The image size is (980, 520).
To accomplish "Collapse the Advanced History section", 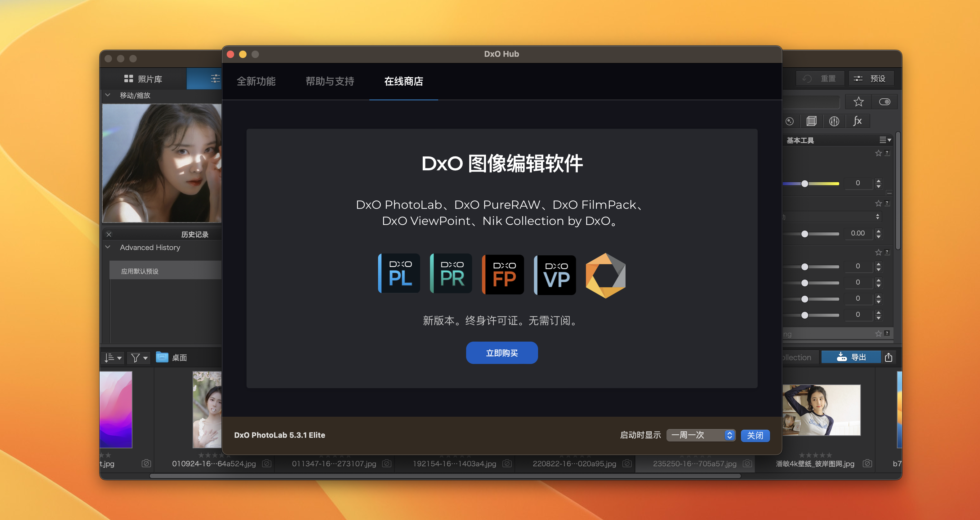I will click(108, 248).
